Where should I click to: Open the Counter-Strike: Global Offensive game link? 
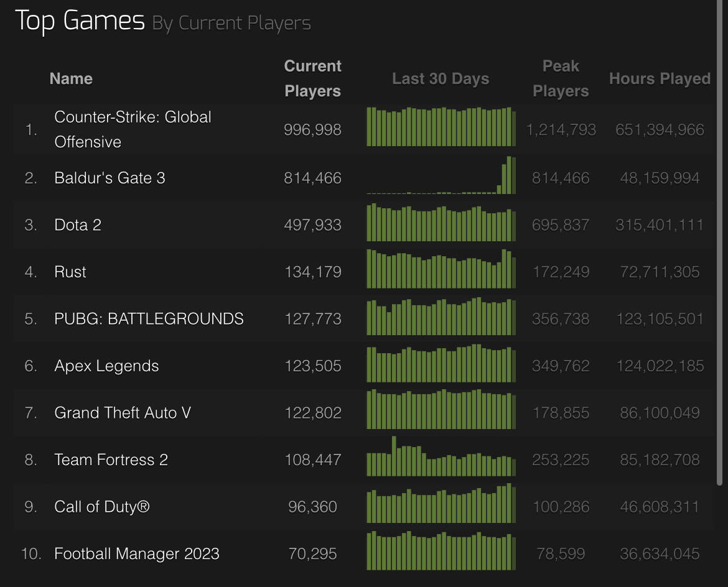[x=133, y=129]
